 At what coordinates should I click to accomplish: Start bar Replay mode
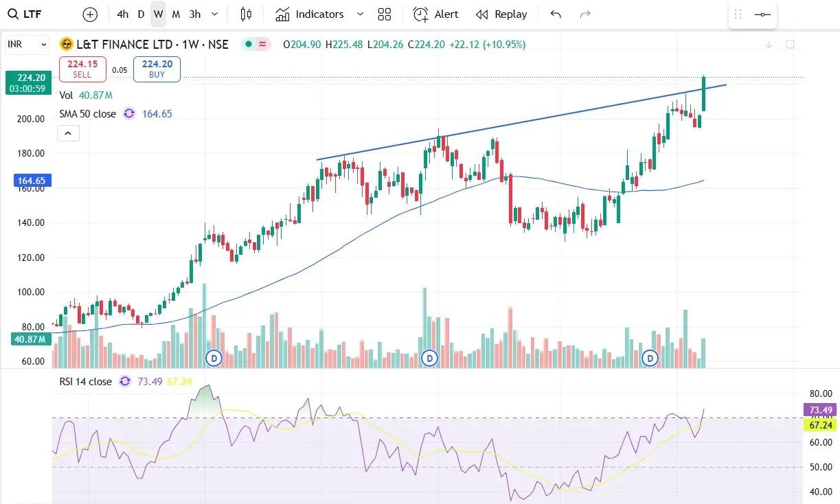[x=502, y=14]
